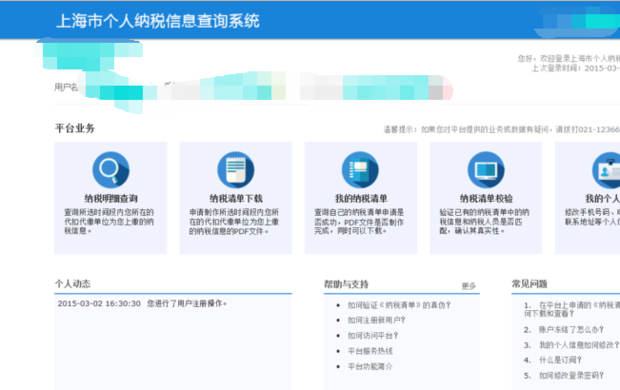Open help link 如何注册新用户?

tap(376, 320)
